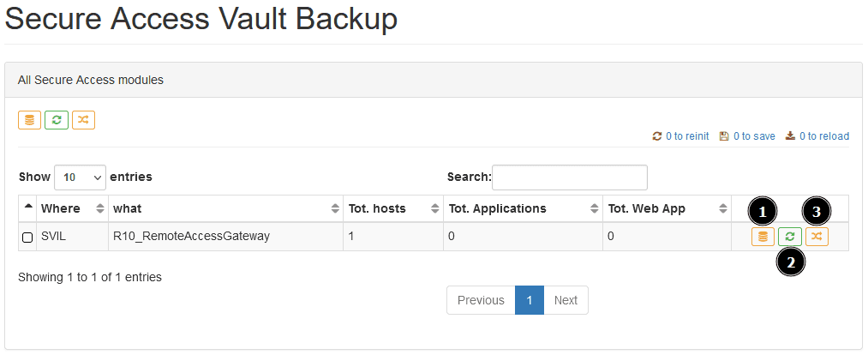
Task: Click the top green refresh reinit icon
Action: pyautogui.click(x=57, y=120)
